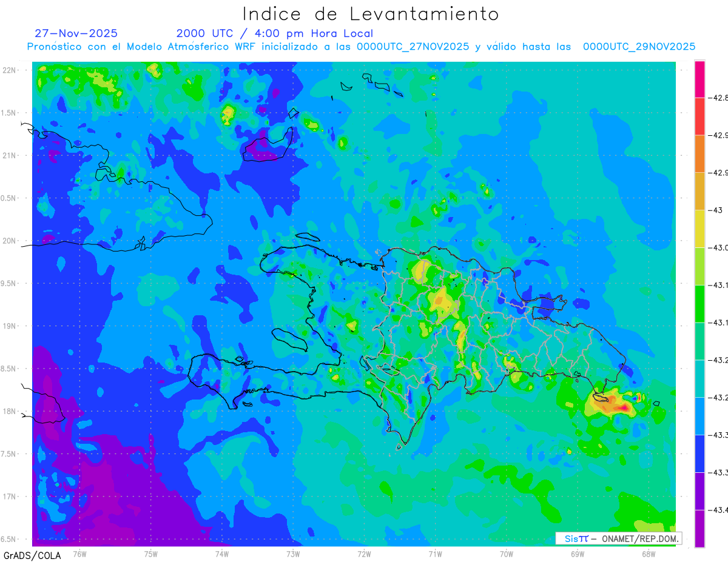Pick the red band of the colorbar
This screenshot has height=562, width=728.
tap(699, 116)
